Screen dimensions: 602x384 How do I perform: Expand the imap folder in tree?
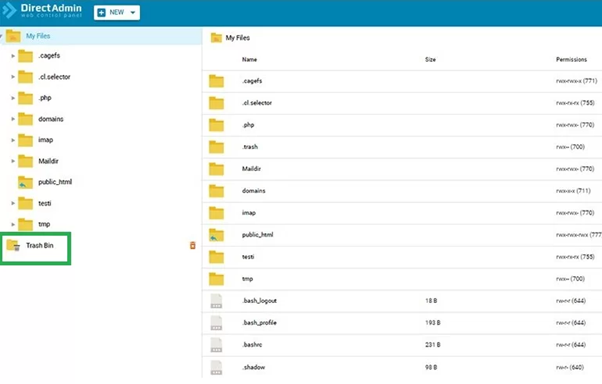13,140
